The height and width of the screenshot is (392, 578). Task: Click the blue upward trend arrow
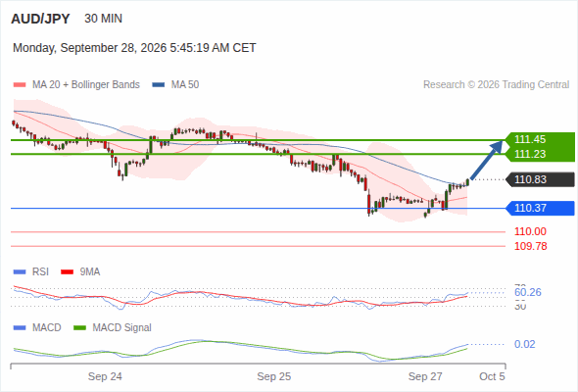(487, 160)
